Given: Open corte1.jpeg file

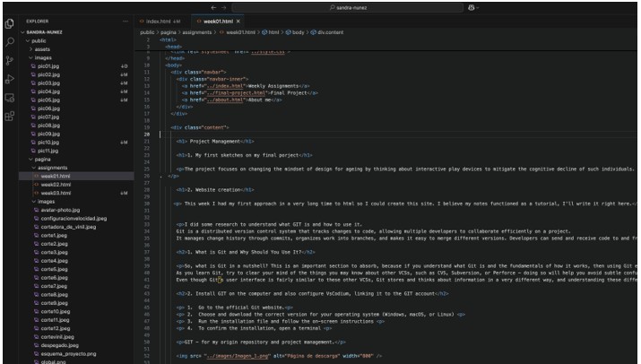Looking at the screenshot, I should tap(54, 236).
